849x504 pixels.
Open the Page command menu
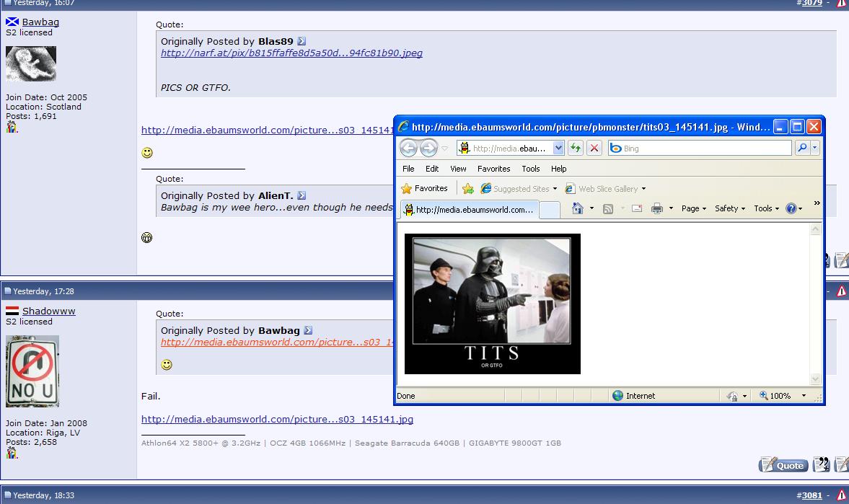pyautogui.click(x=694, y=208)
